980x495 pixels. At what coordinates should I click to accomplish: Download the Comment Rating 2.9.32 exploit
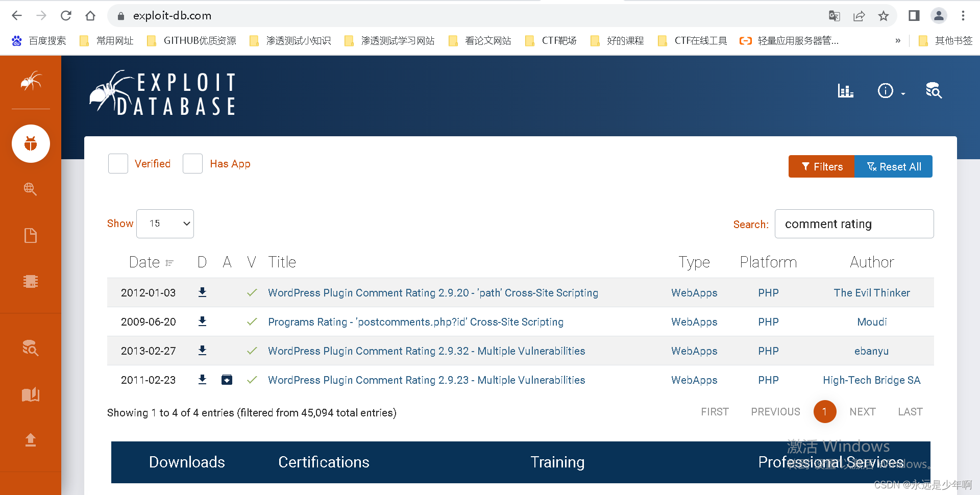pyautogui.click(x=202, y=350)
